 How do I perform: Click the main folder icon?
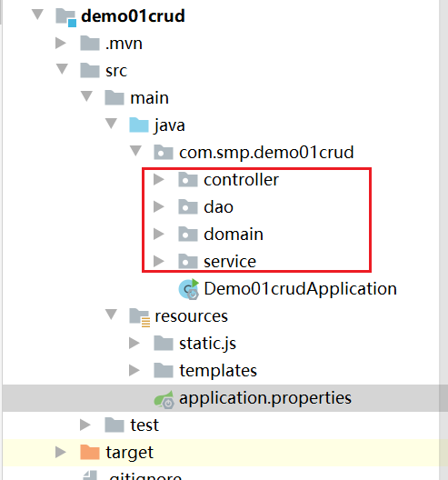coord(114,97)
